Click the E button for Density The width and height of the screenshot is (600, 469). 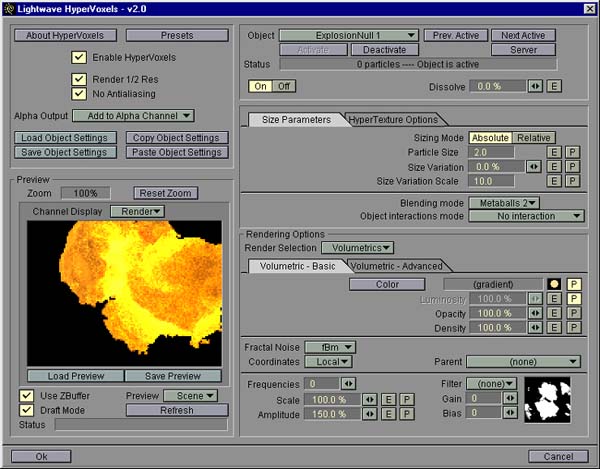click(554, 328)
